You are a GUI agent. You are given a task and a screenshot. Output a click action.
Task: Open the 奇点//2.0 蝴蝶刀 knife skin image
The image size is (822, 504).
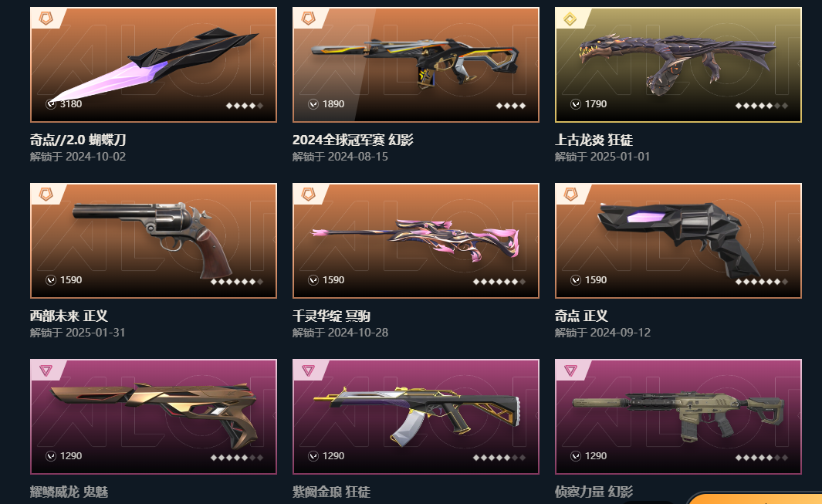click(x=154, y=65)
